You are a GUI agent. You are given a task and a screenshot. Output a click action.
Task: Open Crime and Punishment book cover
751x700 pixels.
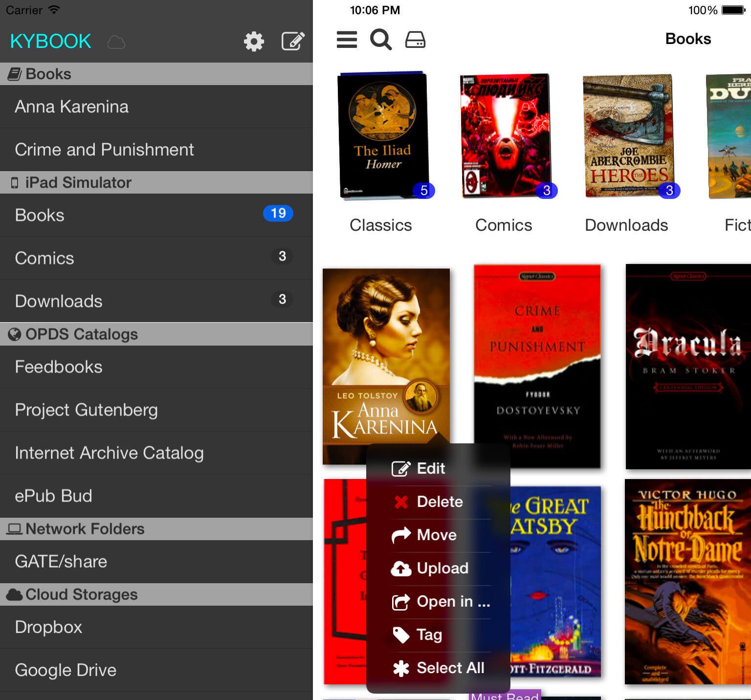[537, 366]
